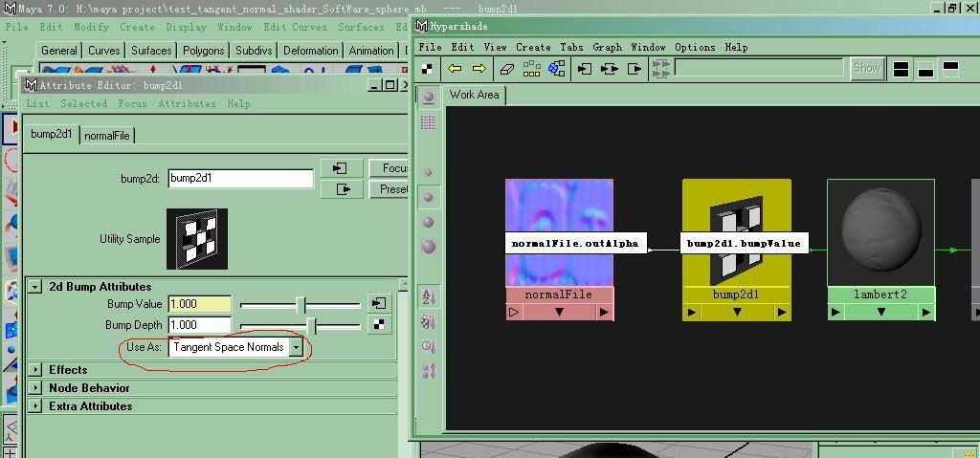Click the Show button in Hypershade
Screen dimensions: 980x458
pyautogui.click(x=866, y=68)
